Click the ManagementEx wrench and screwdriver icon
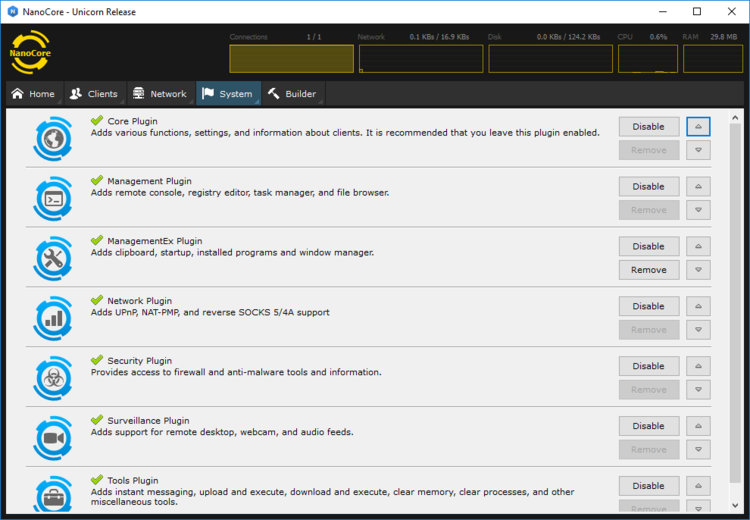 click(x=53, y=259)
